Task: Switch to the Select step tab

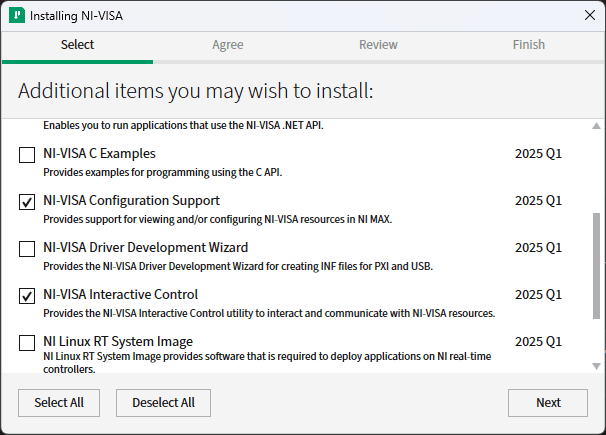Action: (77, 45)
